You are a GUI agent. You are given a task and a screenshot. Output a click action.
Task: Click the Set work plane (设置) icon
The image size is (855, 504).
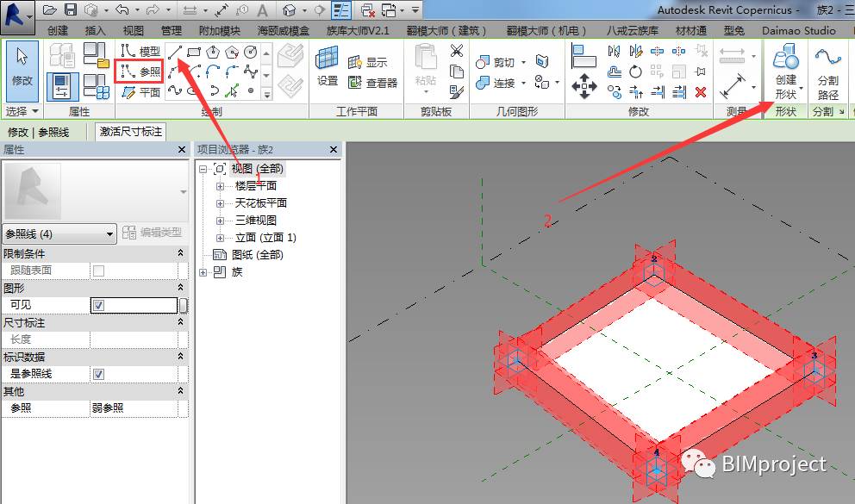pyautogui.click(x=328, y=66)
